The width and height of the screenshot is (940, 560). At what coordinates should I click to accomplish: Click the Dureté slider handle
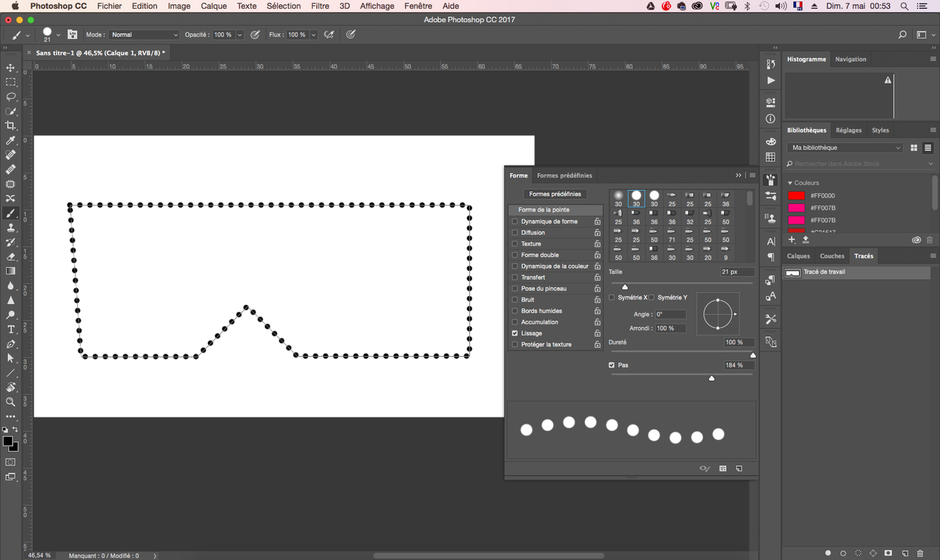click(x=753, y=355)
